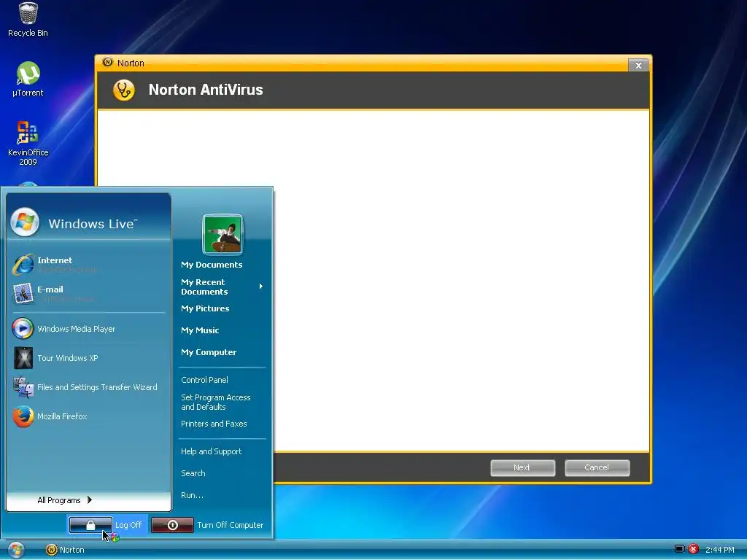Click the Norton AntiVirus stethoscope icon
This screenshot has width=747, height=560.
click(x=124, y=90)
